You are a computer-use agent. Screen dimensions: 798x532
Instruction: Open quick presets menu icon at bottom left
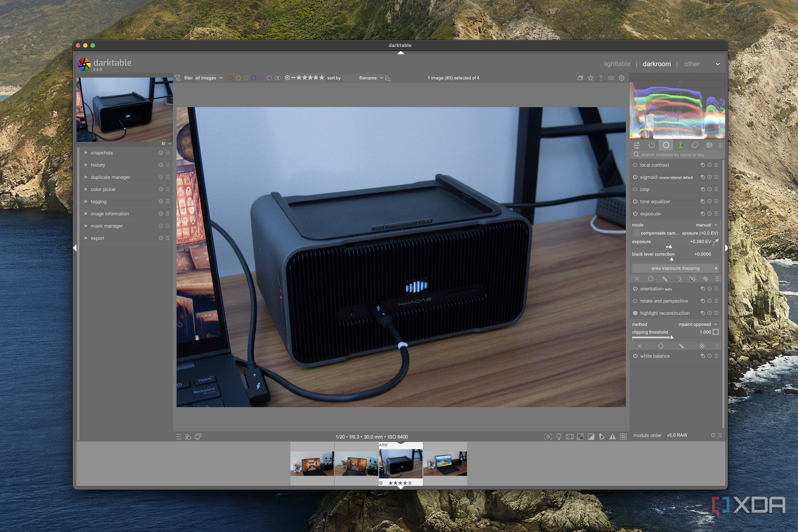point(179,437)
